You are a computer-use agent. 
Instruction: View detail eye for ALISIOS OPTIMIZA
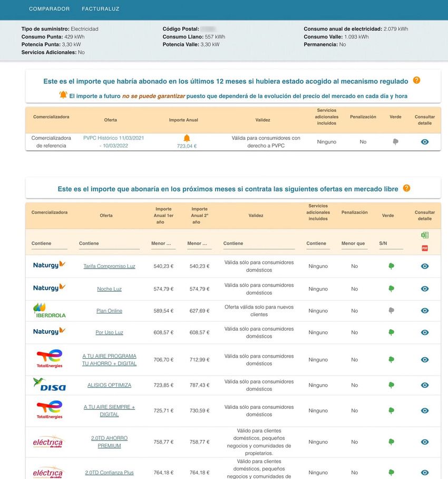424,385
